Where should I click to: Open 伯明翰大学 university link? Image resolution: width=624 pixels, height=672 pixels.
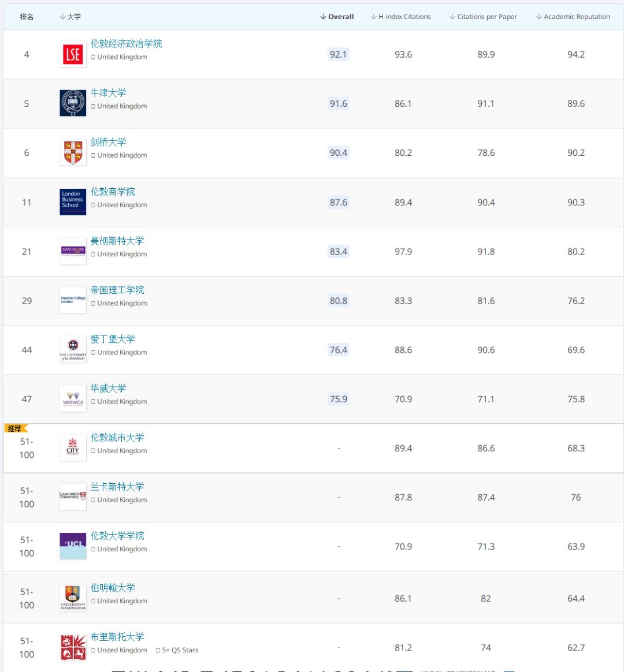pyautogui.click(x=113, y=588)
